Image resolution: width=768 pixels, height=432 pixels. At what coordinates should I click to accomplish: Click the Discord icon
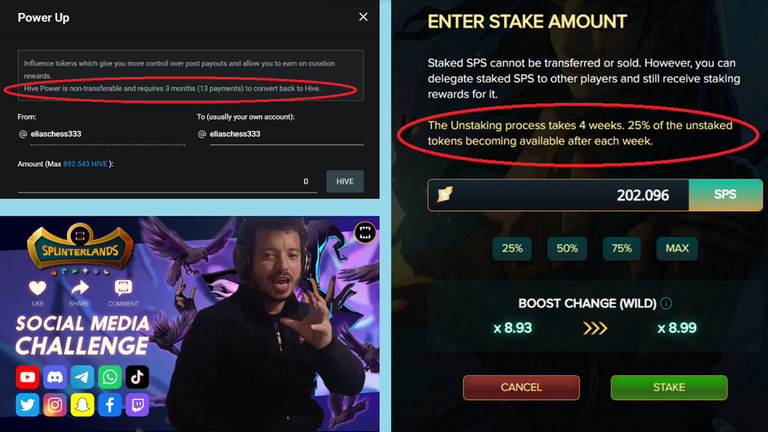(55, 377)
